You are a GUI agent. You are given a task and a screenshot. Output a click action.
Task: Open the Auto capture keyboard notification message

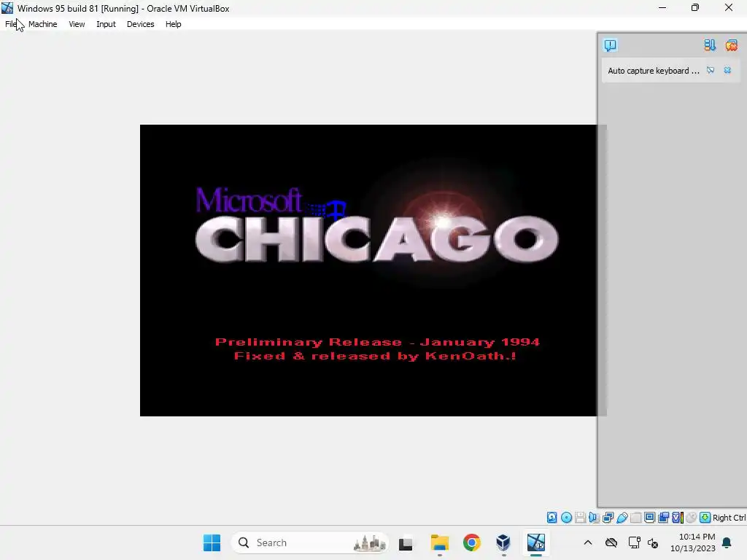(654, 71)
